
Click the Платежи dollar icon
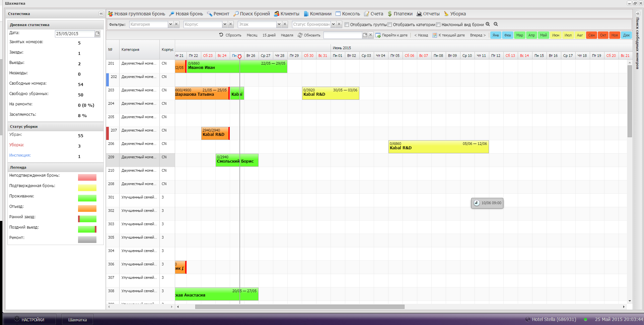(390, 14)
